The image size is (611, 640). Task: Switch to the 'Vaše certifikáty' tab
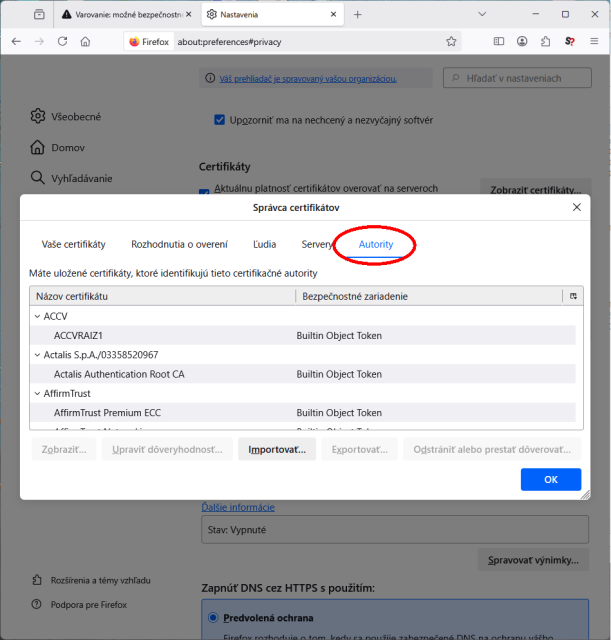pos(73,244)
